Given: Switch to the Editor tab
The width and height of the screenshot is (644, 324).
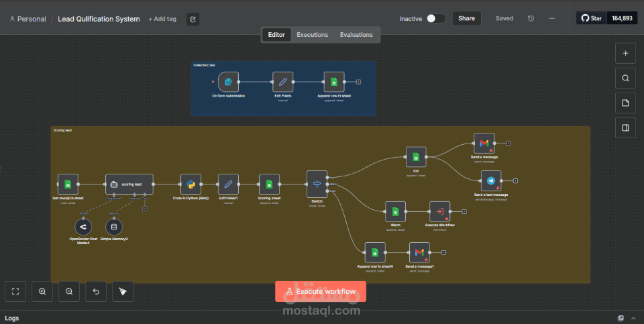Looking at the screenshot, I should [276, 35].
